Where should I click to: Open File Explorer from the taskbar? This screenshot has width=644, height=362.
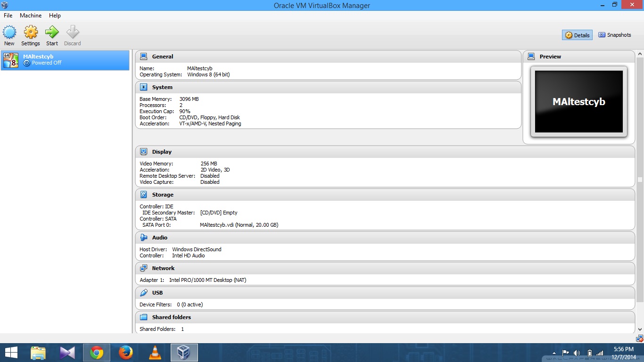point(38,353)
